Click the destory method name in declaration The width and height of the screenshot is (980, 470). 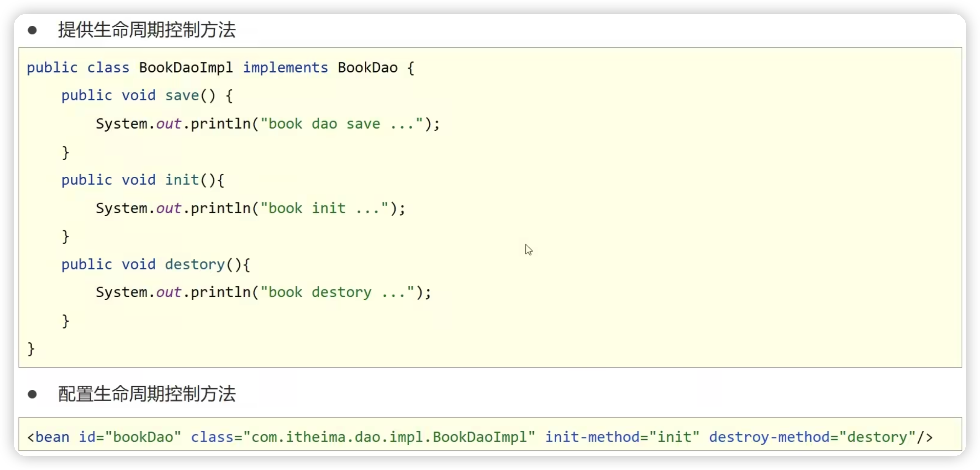[195, 265]
